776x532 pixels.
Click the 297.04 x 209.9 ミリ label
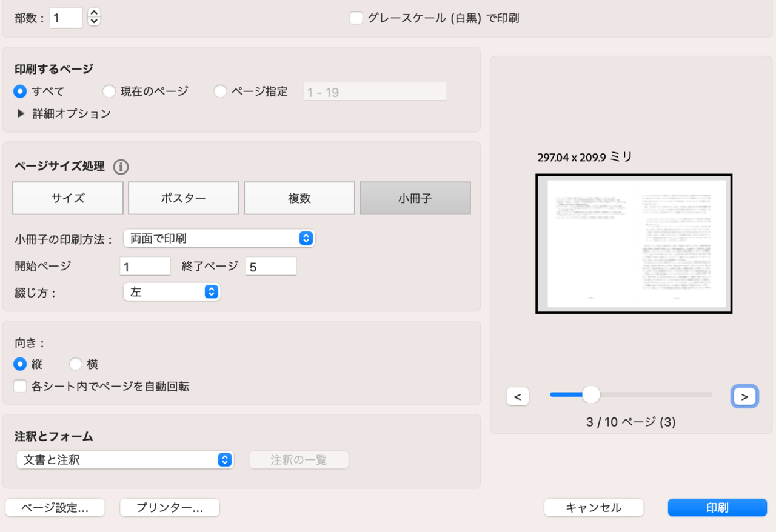coord(585,158)
